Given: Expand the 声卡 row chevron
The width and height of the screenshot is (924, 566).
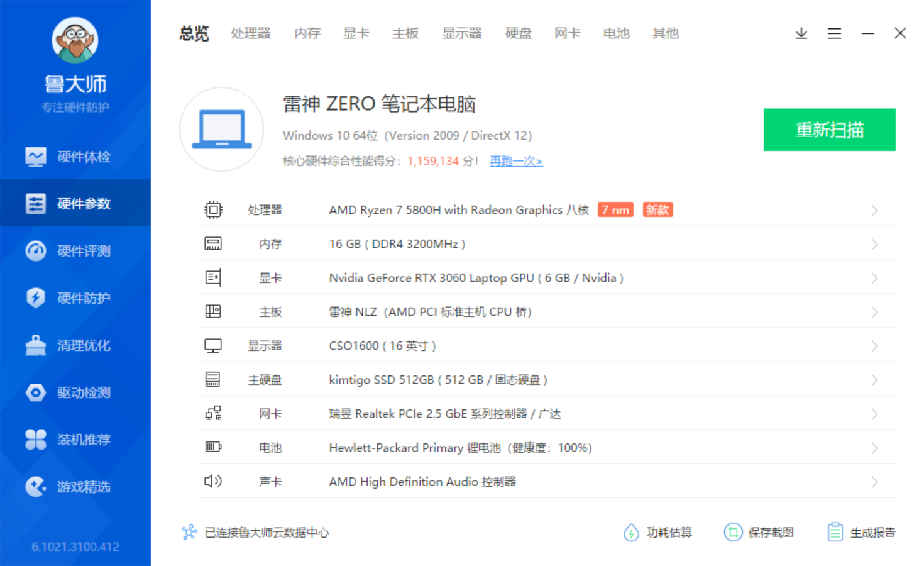Looking at the screenshot, I should pos(874,482).
